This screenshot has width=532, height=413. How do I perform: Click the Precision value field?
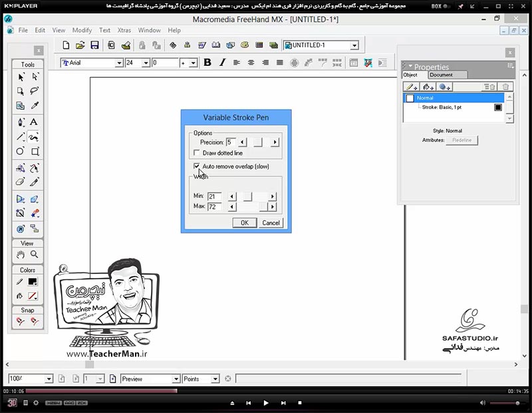(x=231, y=142)
